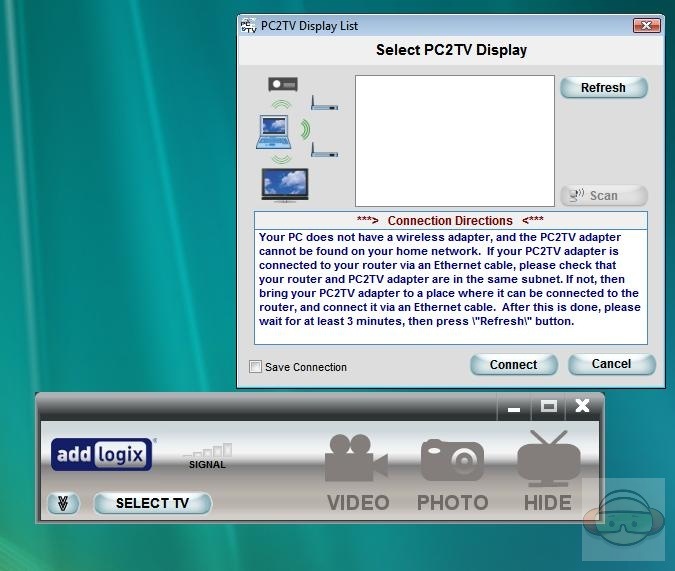Click the TV screen icon in dialog diagram
675x571 pixels.
coord(284,184)
